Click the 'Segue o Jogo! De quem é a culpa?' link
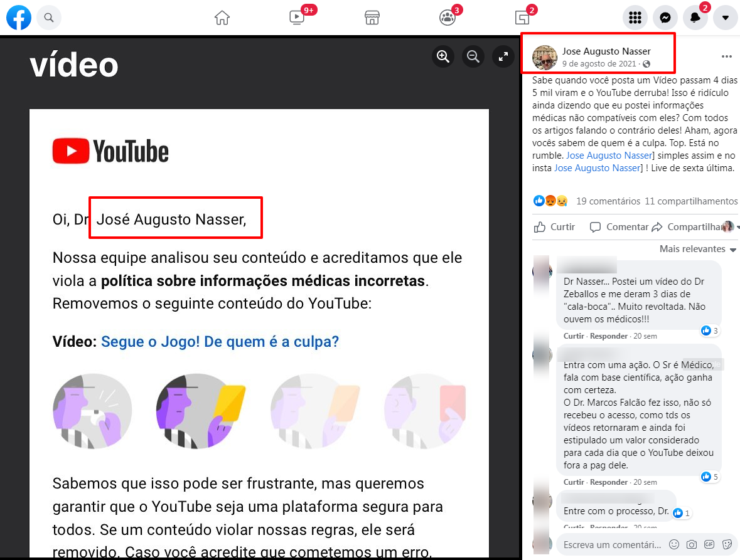Viewport: 740px width, 560px height. pos(220,342)
